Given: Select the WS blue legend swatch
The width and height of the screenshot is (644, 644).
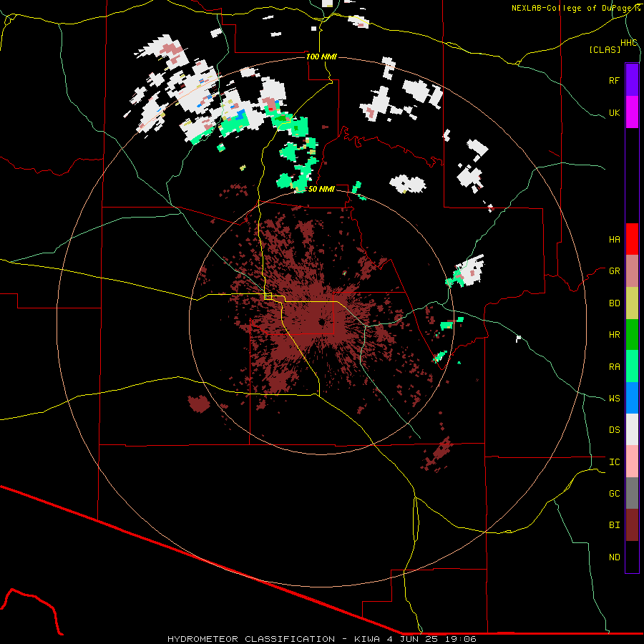Looking at the screenshot, I should click(632, 398).
